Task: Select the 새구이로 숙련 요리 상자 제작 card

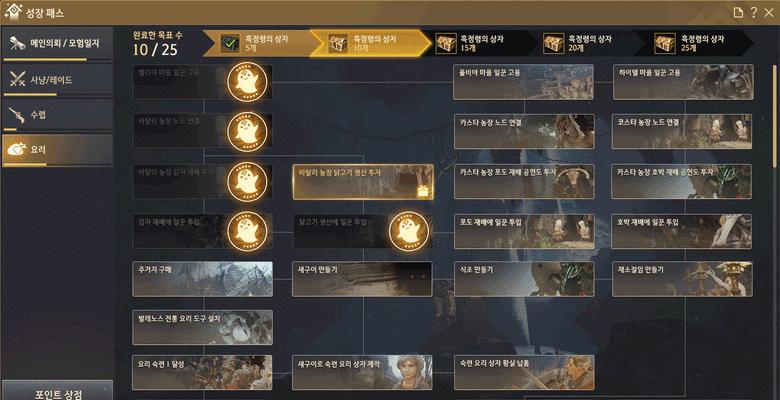Action: 362,372
